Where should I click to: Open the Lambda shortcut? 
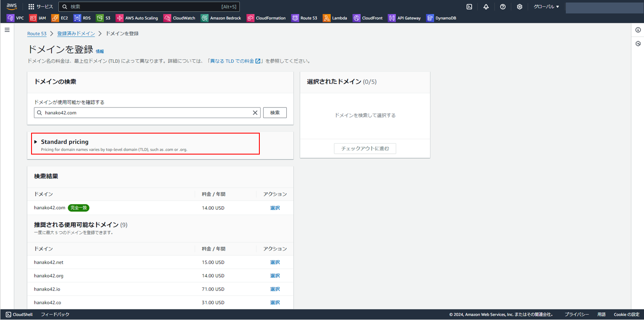335,18
